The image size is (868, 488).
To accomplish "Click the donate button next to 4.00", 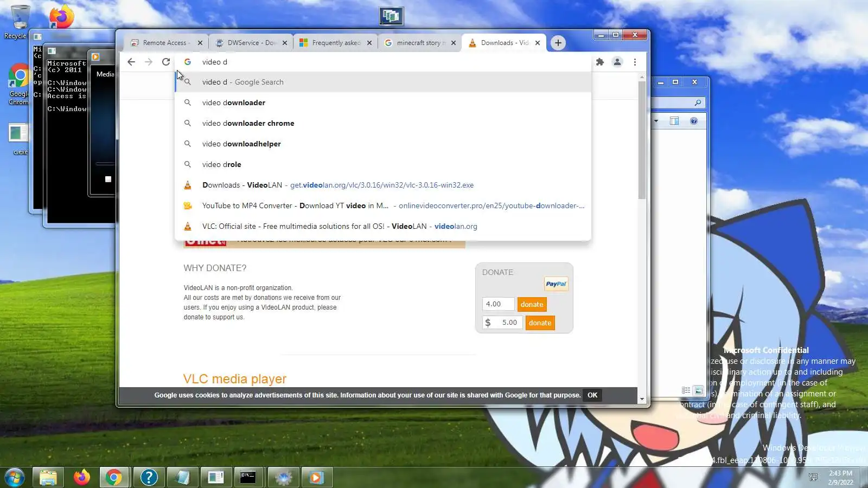I will (532, 304).
